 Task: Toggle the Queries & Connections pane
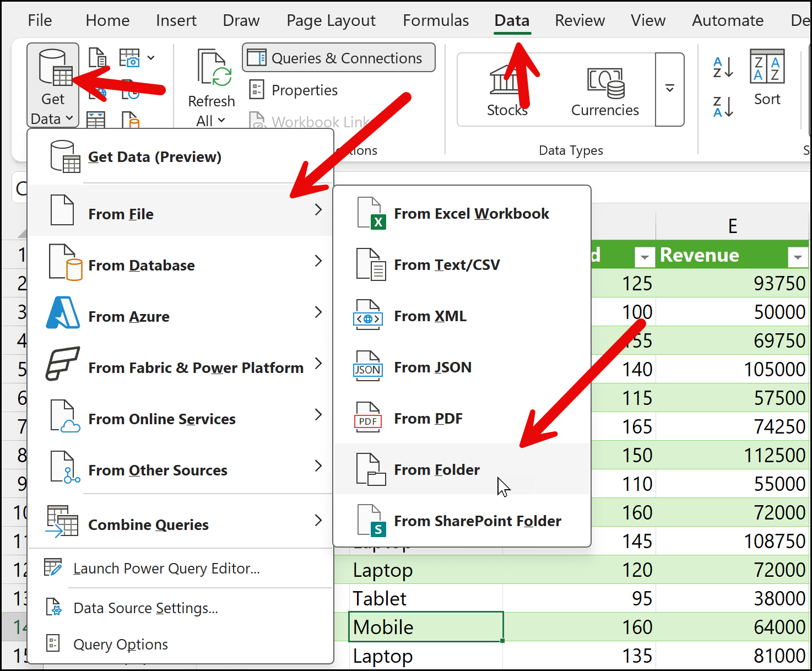click(x=338, y=58)
